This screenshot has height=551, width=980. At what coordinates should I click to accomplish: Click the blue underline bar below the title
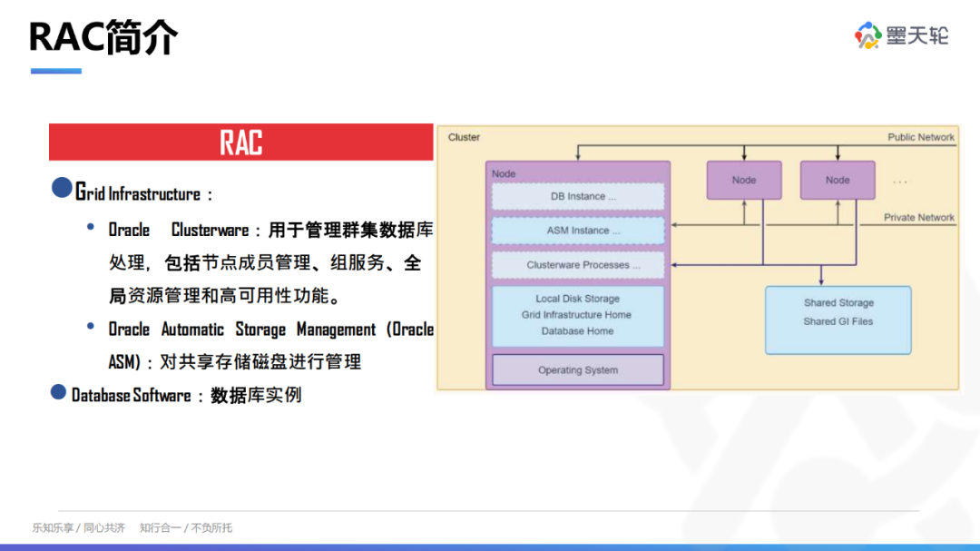(55, 71)
